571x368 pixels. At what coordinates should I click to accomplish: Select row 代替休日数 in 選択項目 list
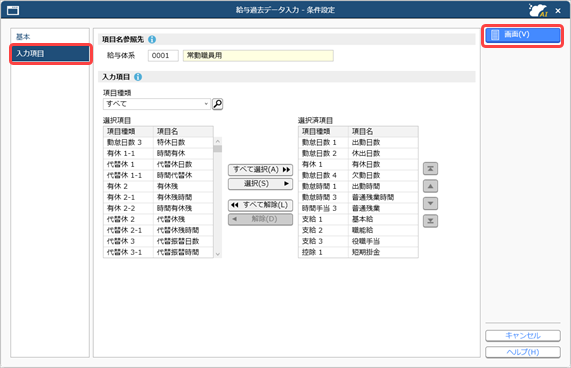pyautogui.click(x=158, y=164)
